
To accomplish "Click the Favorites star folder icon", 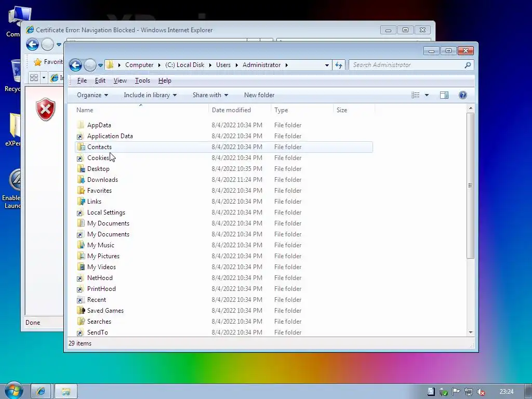I will tap(81, 190).
